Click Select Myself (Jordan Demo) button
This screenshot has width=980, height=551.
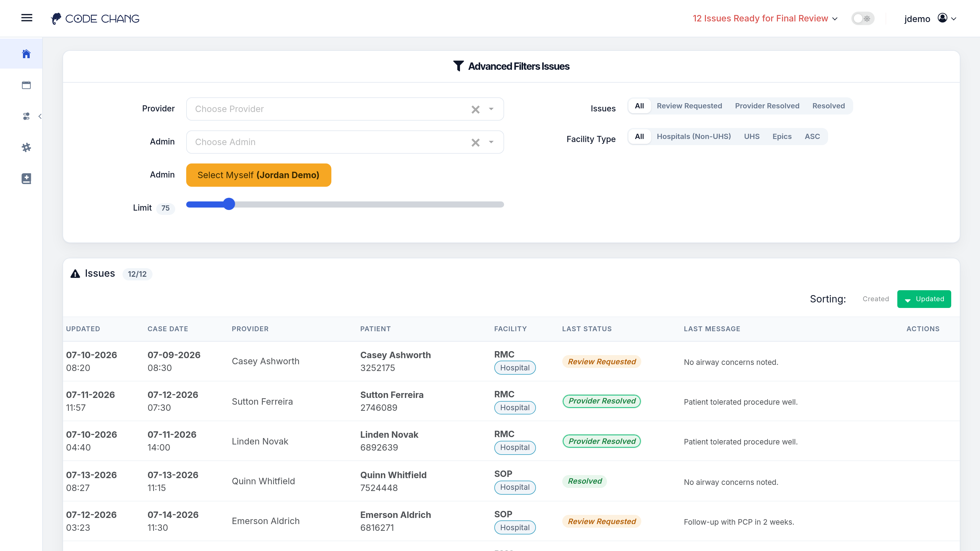click(x=258, y=175)
